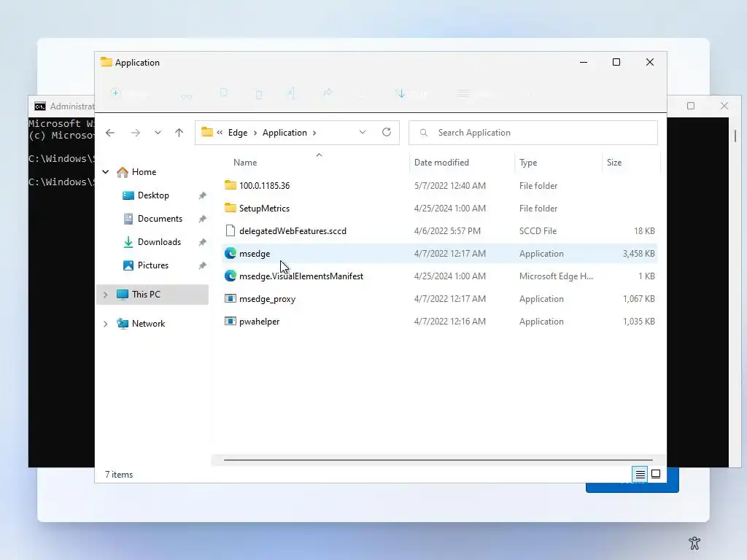Expand the chevron after Application in path

(x=314, y=133)
